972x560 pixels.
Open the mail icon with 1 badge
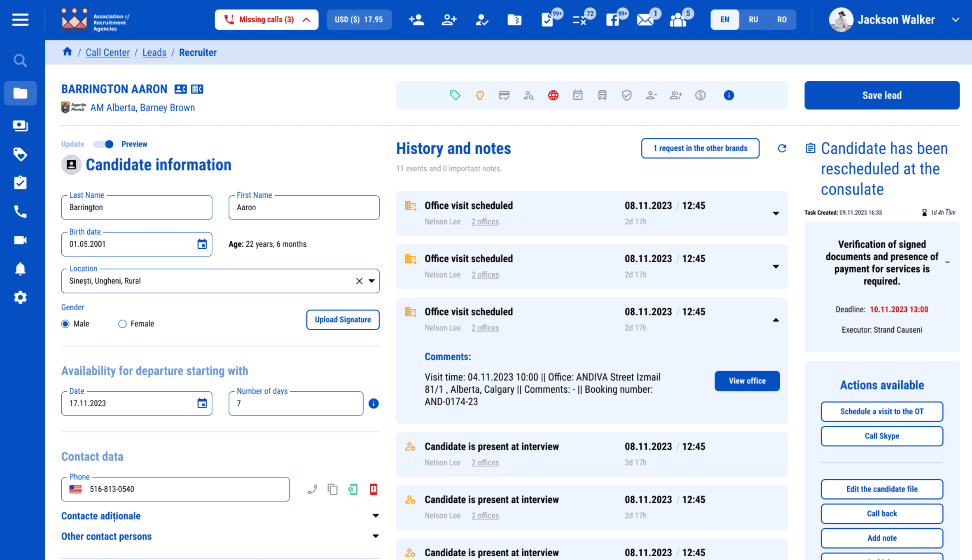[x=646, y=19]
